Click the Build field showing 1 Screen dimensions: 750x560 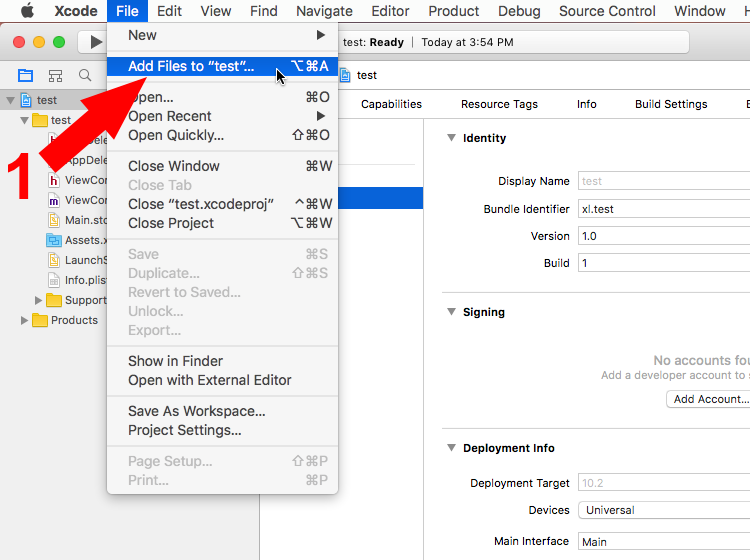pyautogui.click(x=664, y=263)
